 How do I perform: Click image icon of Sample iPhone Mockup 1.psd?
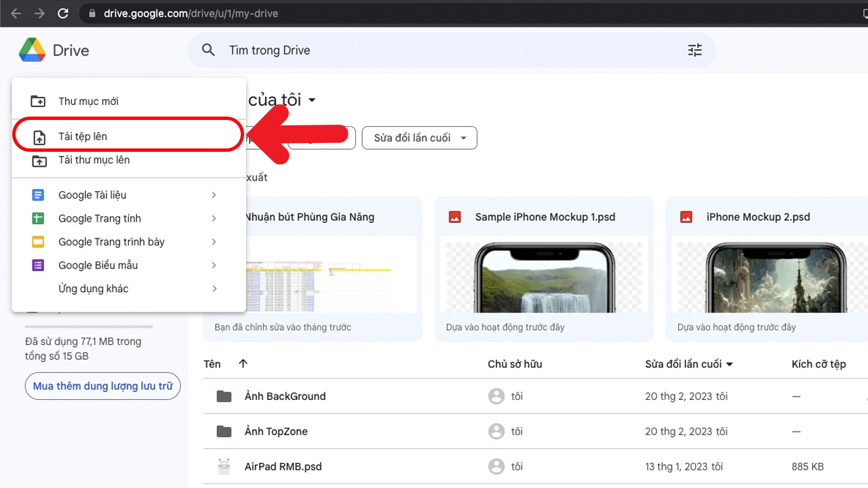(455, 217)
